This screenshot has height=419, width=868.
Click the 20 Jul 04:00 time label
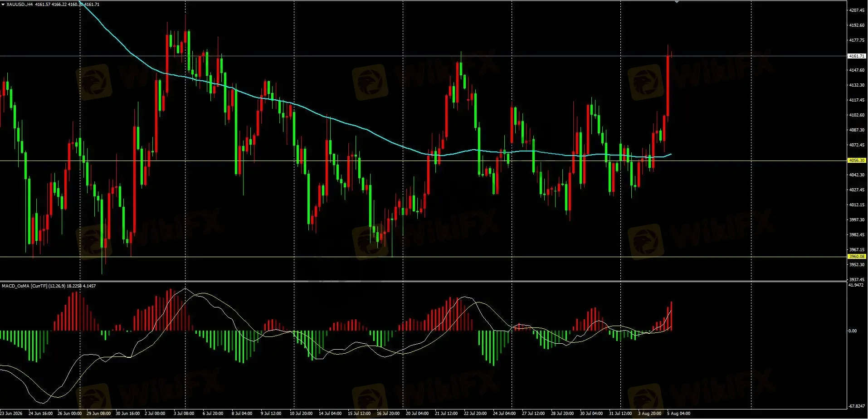pyautogui.click(x=418, y=414)
